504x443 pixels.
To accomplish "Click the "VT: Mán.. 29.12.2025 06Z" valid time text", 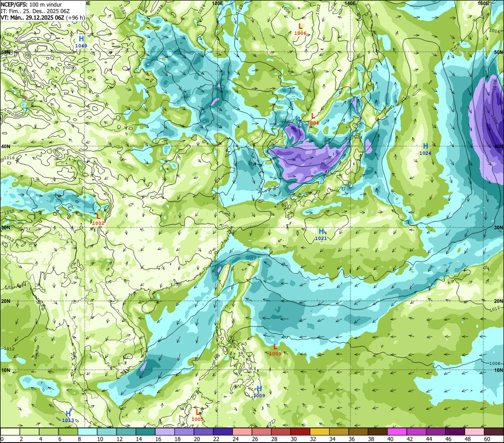I will 32,17.
